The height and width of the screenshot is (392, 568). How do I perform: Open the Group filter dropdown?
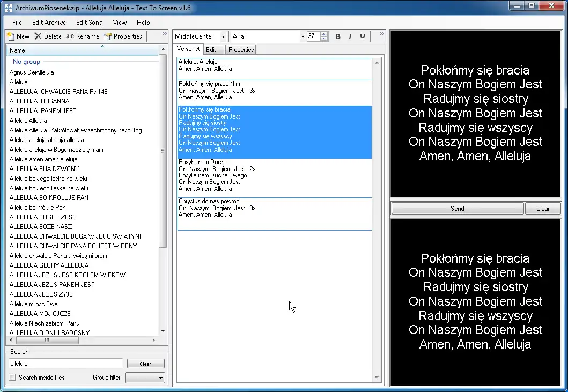(x=145, y=378)
